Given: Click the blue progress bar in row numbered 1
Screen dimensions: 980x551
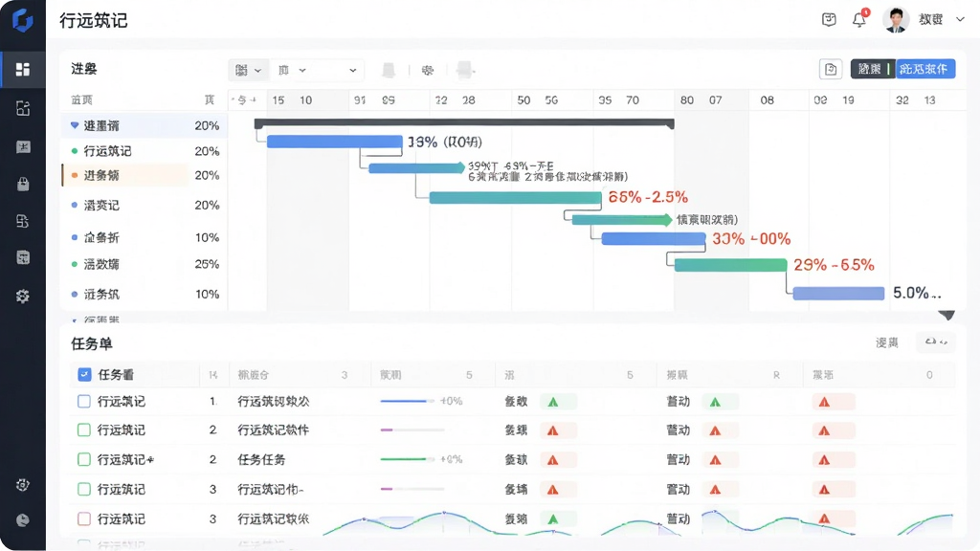Looking at the screenshot, I should (x=406, y=401).
